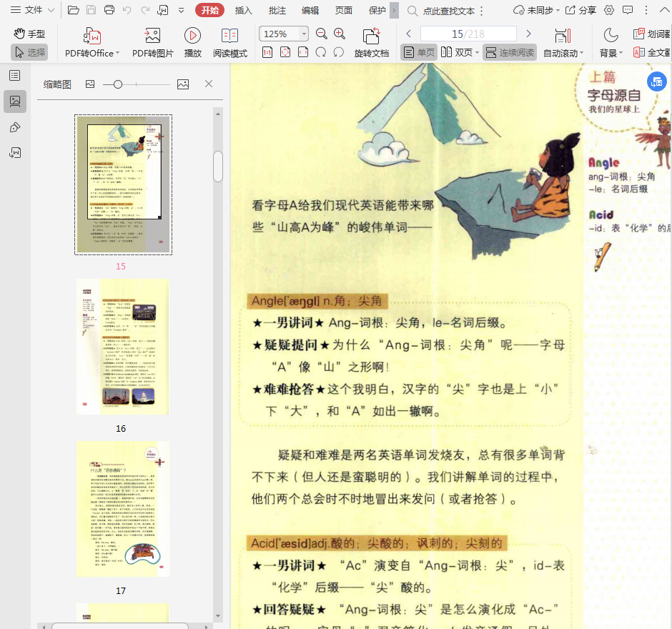Image resolution: width=672 pixels, height=629 pixels.
Task: Open the 未同步 cloud sync dropdown
Action: pyautogui.click(x=537, y=10)
